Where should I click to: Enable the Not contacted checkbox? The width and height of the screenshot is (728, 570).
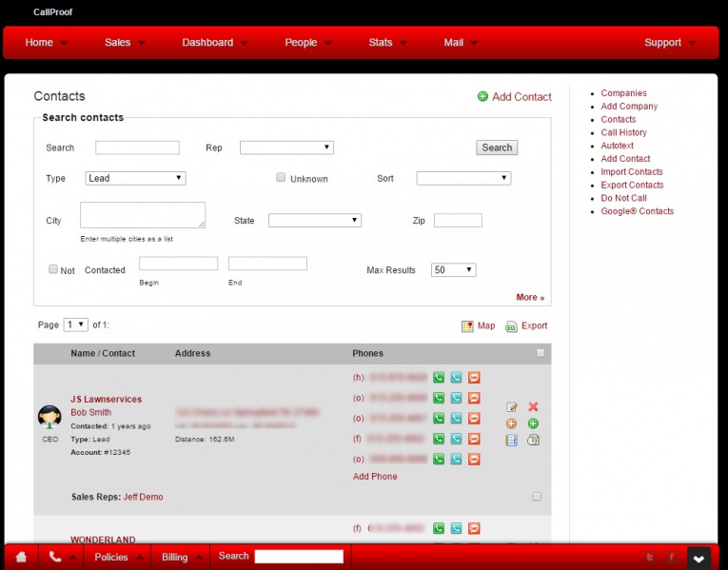(53, 269)
